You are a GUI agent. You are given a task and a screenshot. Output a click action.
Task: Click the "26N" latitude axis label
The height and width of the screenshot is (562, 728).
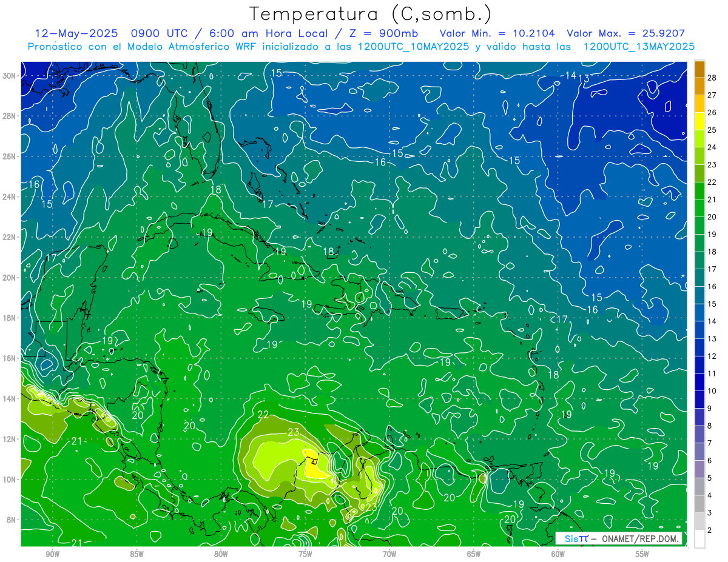pos(10,156)
